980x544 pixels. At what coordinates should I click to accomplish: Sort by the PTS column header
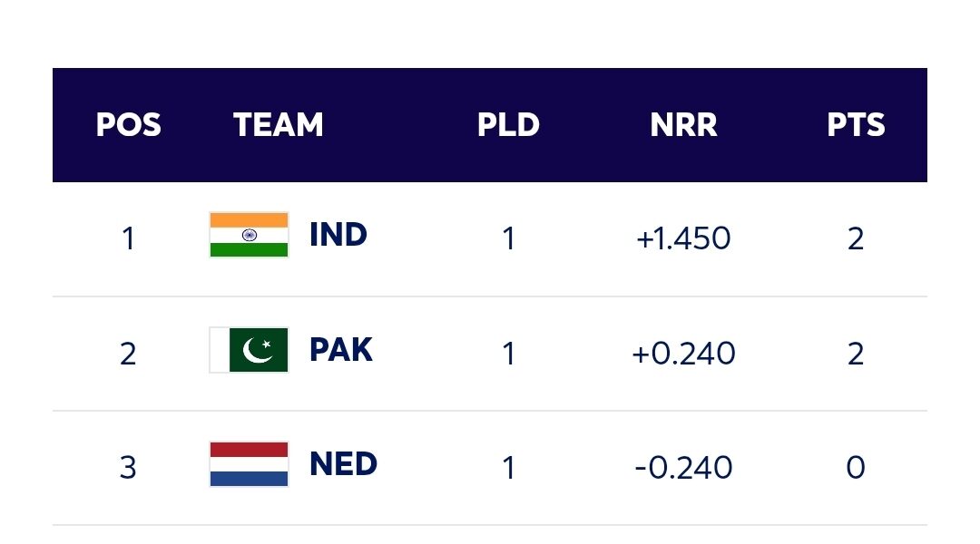(x=856, y=125)
